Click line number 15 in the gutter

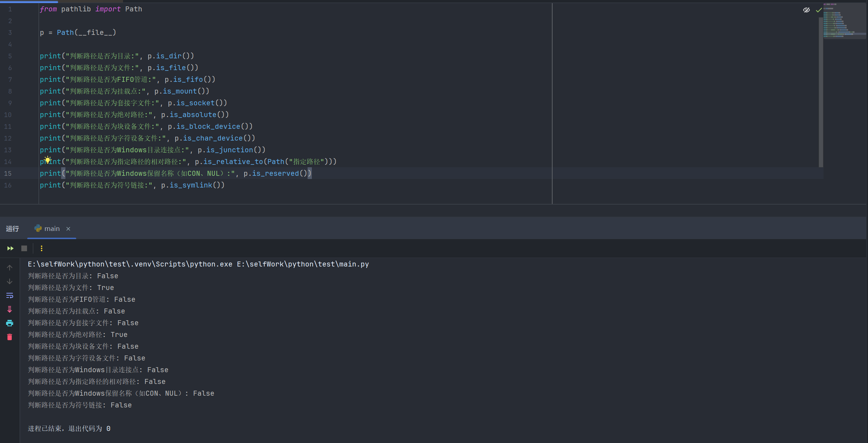(x=8, y=173)
